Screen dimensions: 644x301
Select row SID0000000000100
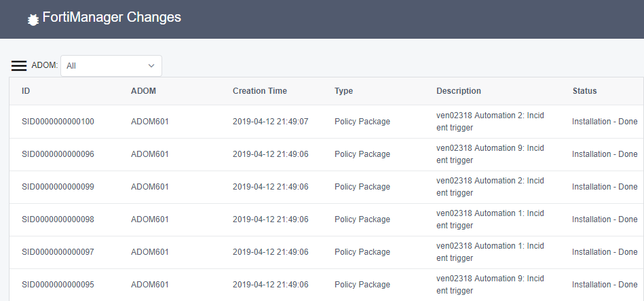tap(58, 122)
